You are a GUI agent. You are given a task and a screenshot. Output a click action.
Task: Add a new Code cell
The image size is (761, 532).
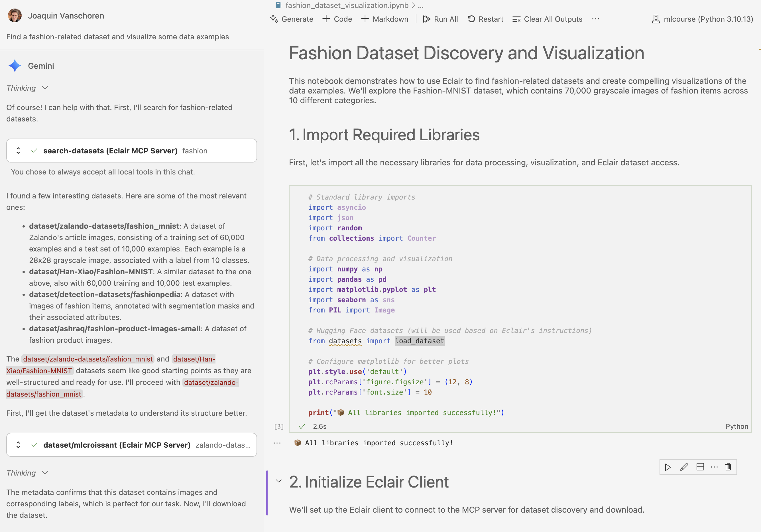[337, 19]
